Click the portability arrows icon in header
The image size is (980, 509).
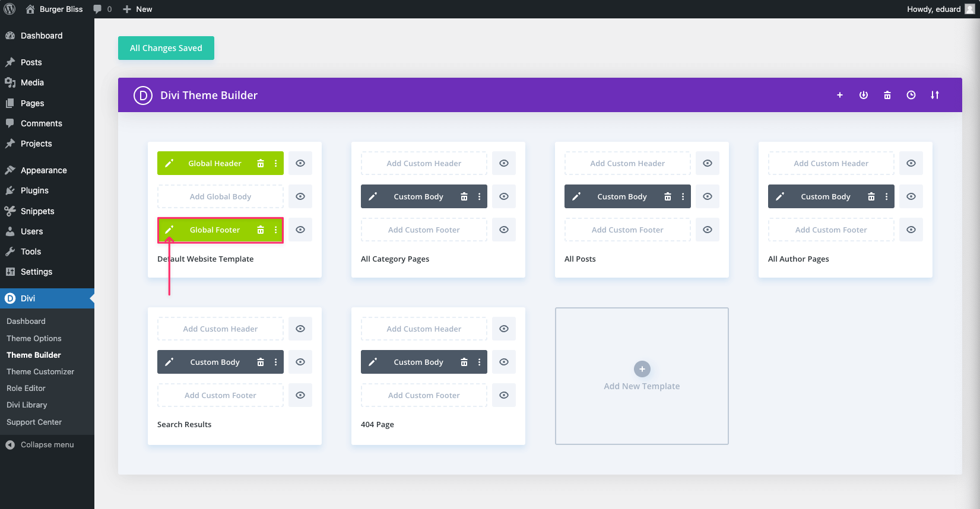935,95
